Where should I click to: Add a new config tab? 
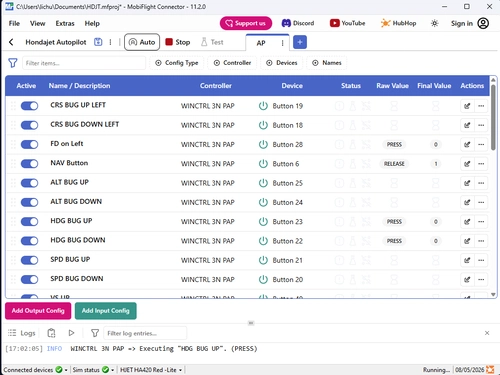[300, 42]
